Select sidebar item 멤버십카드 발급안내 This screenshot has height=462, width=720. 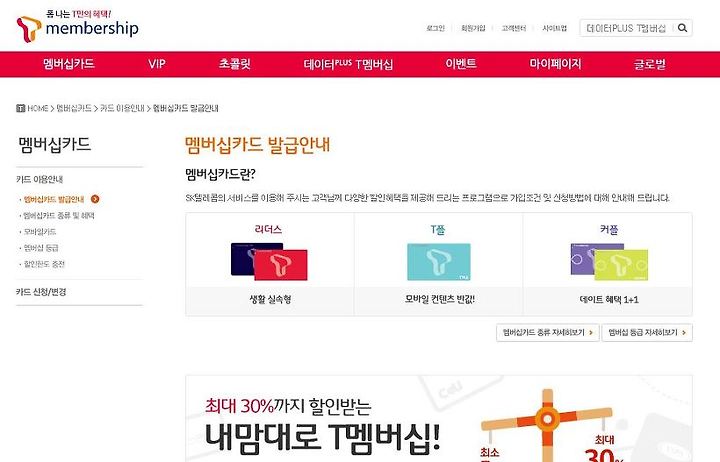click(x=54, y=199)
